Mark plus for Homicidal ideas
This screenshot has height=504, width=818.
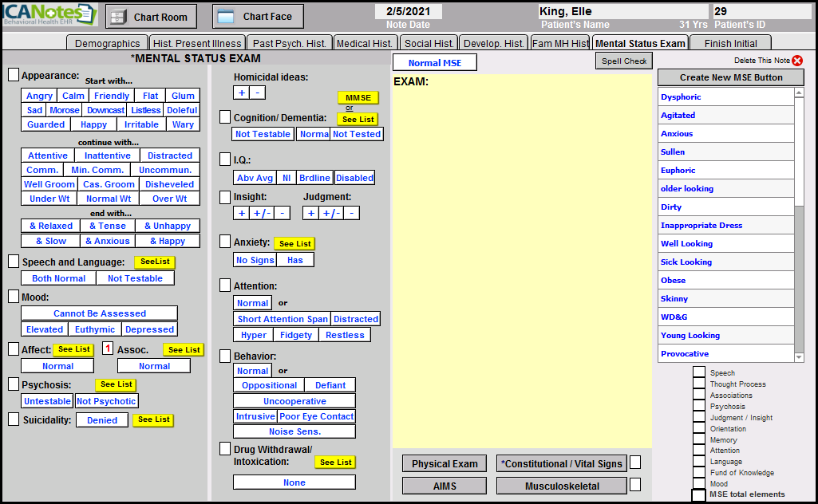242,93
